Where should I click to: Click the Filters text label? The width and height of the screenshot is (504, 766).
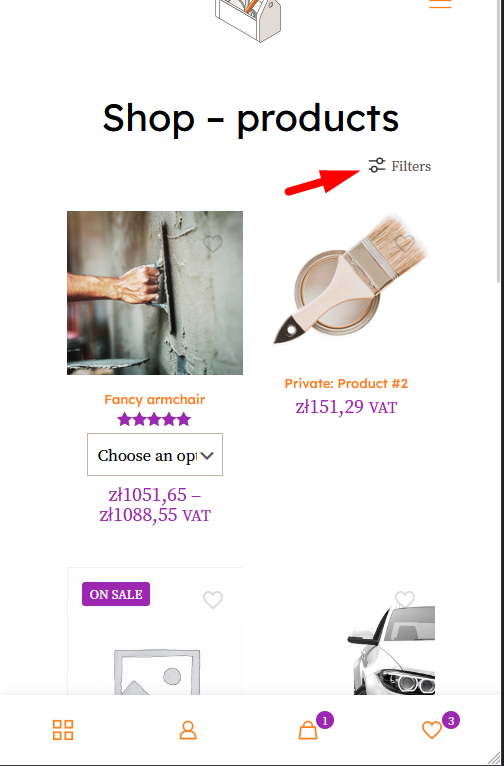pos(411,166)
